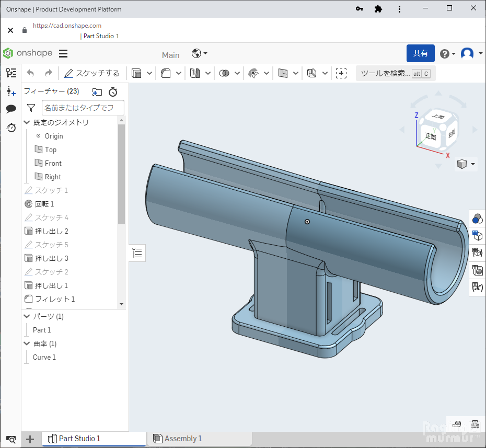This screenshot has width=486, height=448.
Task: Select the Extrude tool
Action: pos(136,73)
